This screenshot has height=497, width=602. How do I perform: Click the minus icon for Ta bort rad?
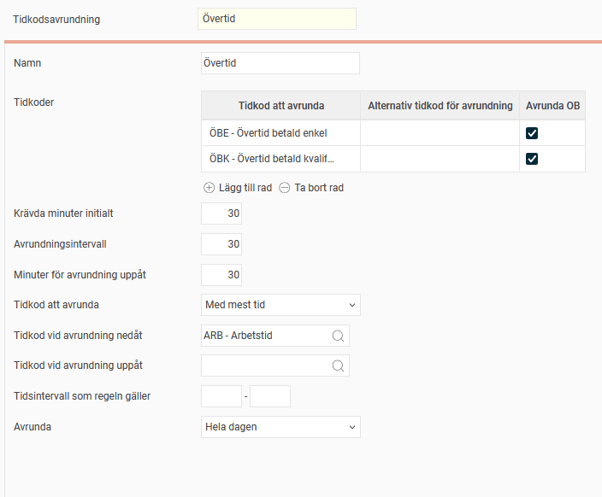[285, 188]
